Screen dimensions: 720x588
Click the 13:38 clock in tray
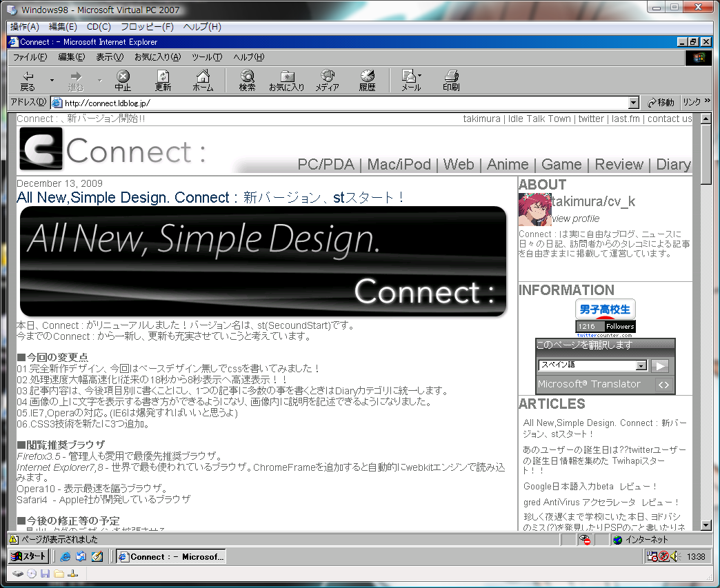696,557
